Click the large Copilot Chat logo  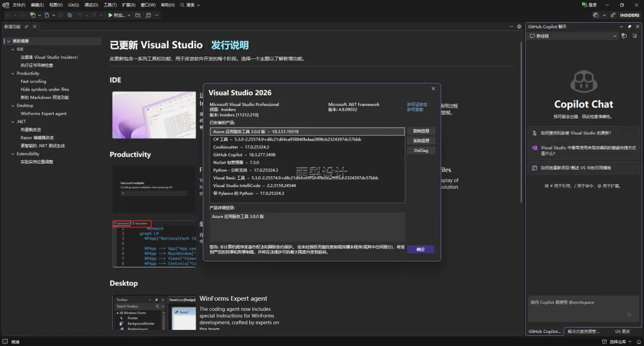pyautogui.click(x=584, y=81)
